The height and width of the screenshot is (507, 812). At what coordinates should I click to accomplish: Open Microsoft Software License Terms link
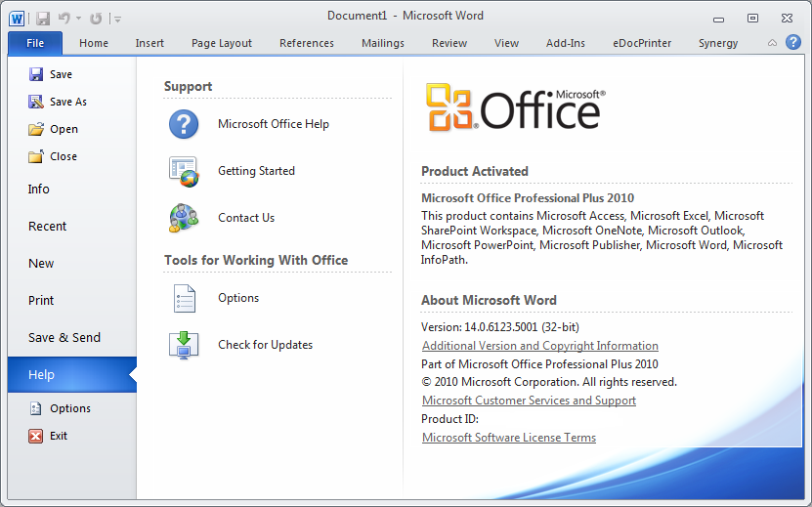[x=509, y=438]
